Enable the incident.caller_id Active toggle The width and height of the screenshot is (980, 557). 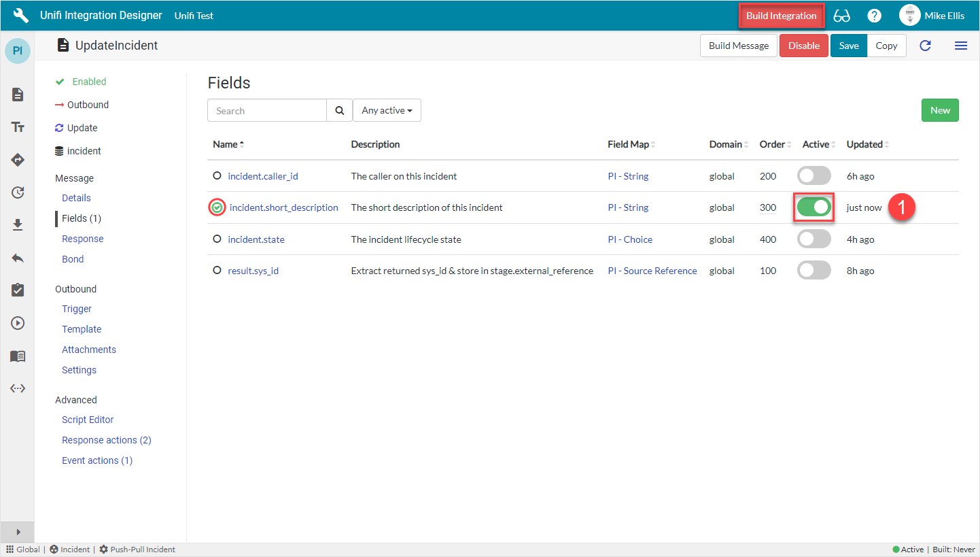[813, 176]
